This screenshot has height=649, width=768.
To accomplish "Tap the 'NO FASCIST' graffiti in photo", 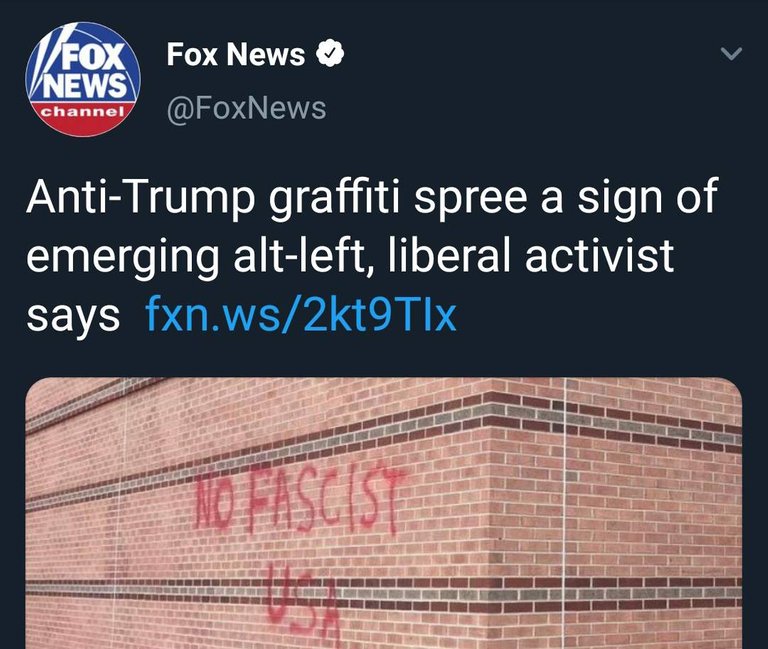I will point(299,501).
